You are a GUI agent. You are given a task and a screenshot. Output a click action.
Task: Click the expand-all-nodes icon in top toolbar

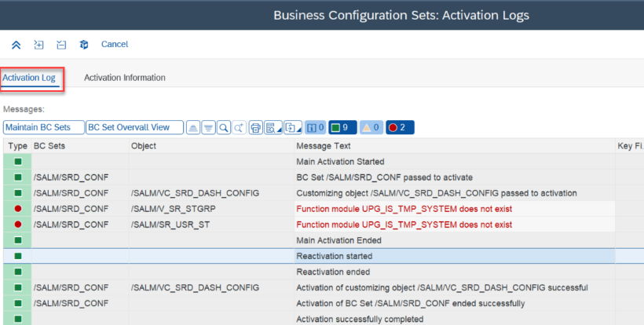(x=38, y=45)
